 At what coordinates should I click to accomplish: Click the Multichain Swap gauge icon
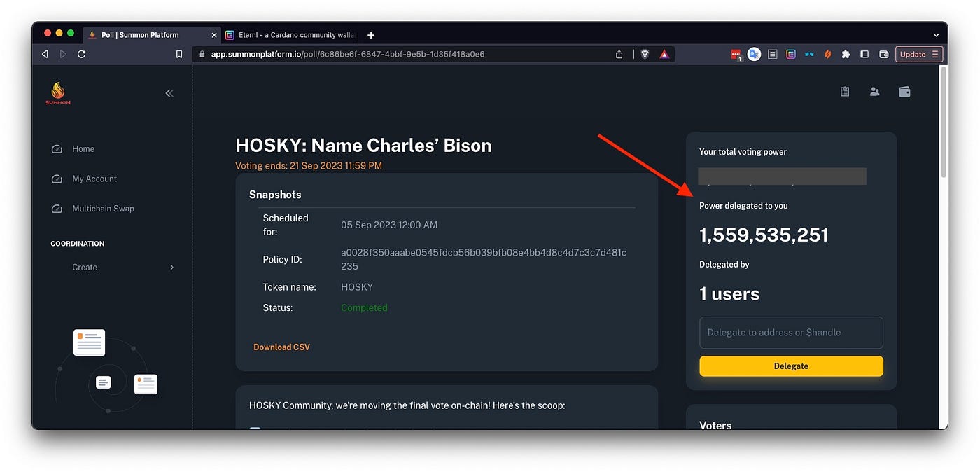[57, 209]
